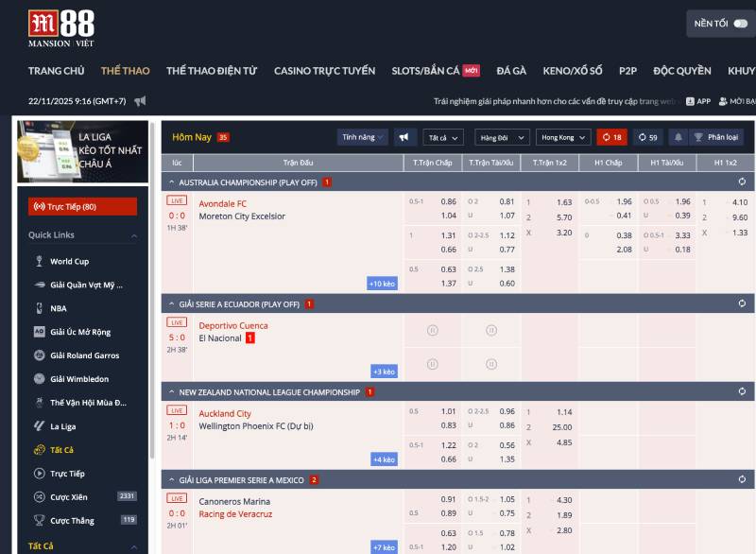Screen dimensions: 756x554
Task: Open the Đá Gà menu
Action: pos(511,71)
